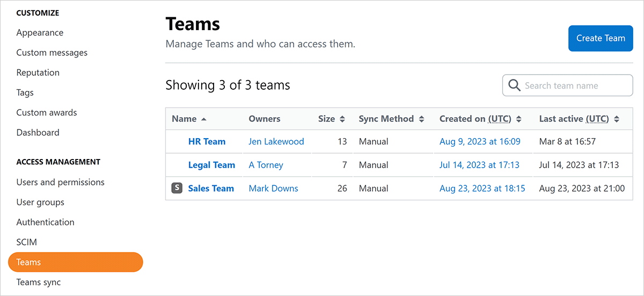The height and width of the screenshot is (296, 644).
Task: Click the Sales Team S badge icon
Action: pos(177,188)
